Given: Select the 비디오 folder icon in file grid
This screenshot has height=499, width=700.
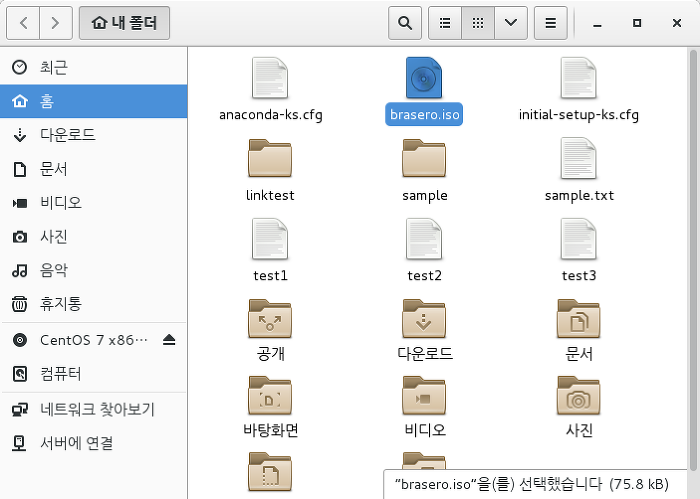Looking at the screenshot, I should click(x=424, y=395).
